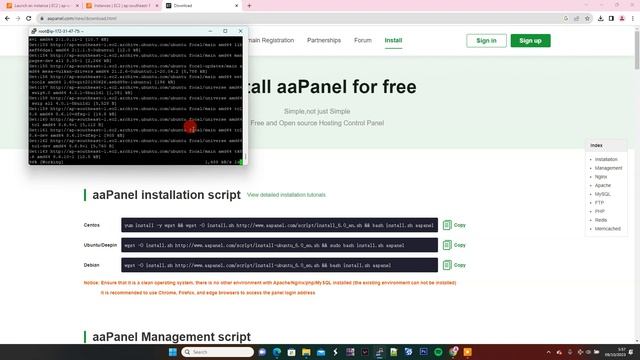The height and width of the screenshot is (360, 640).
Task: Jump to Memcached in the Index
Action: tap(607, 229)
